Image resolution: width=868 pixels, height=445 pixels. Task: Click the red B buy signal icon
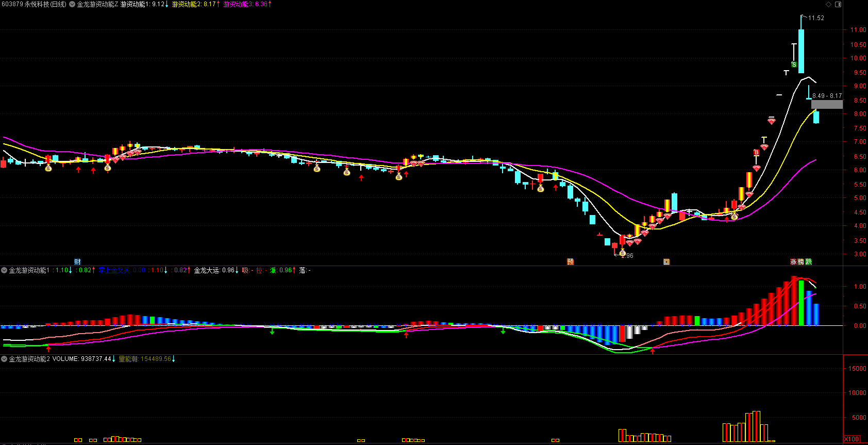(x=756, y=153)
